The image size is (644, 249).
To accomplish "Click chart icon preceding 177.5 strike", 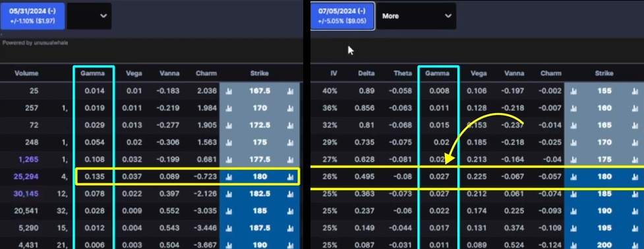I will [x=229, y=159].
